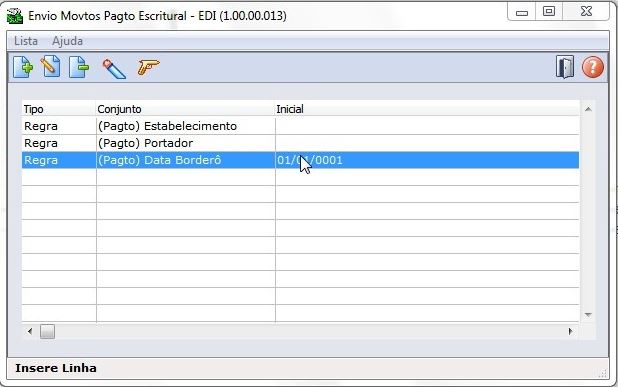Click Regra in the Estabelecimento row
The height and width of the screenshot is (387, 618).
(41, 126)
